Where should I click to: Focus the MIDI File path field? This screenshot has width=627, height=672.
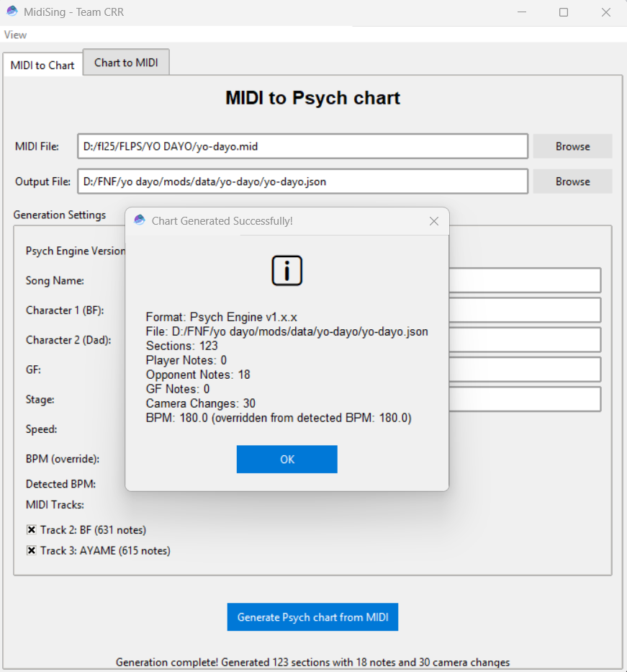(x=302, y=146)
